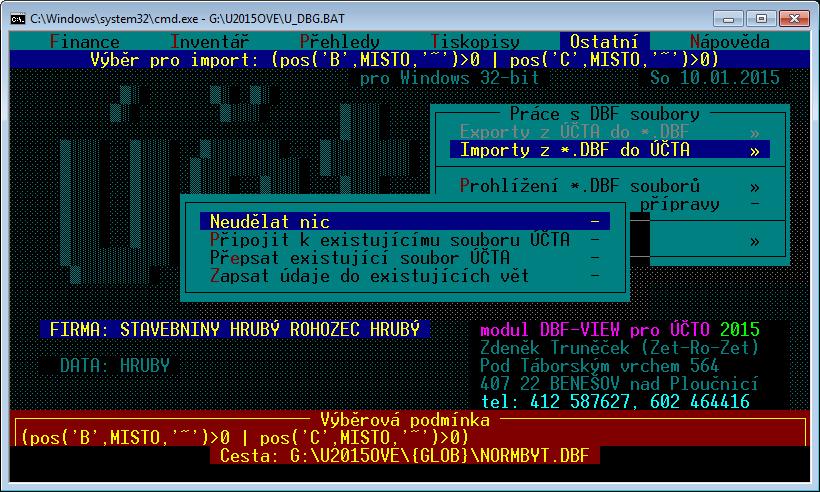Viewport: 820px width, 492px height.
Task: Click the "Výběr pro import" header line
Action: [x=405, y=60]
